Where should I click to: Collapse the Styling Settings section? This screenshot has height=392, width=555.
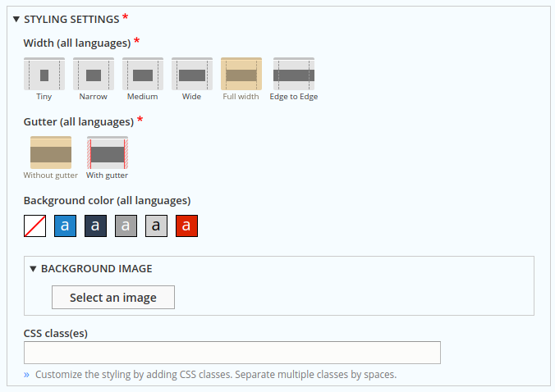(x=16, y=18)
